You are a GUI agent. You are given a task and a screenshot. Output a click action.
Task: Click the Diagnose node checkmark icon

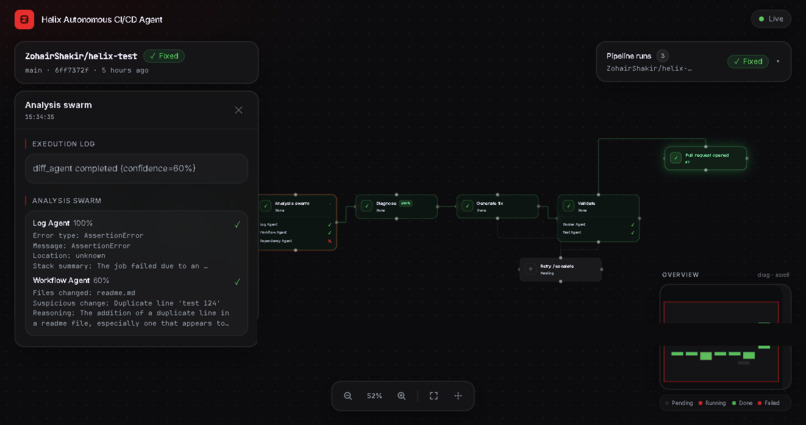(x=367, y=206)
